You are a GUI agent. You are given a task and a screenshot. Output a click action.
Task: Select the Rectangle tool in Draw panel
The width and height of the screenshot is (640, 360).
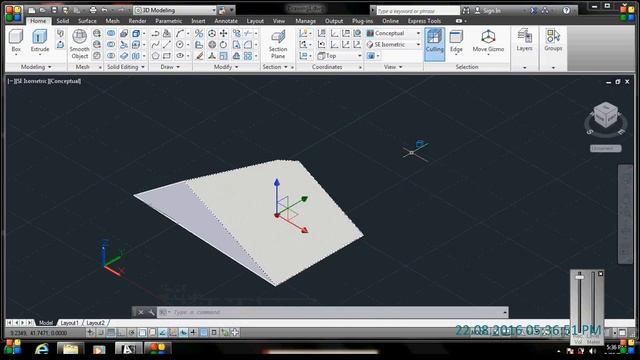pyautogui.click(x=167, y=55)
